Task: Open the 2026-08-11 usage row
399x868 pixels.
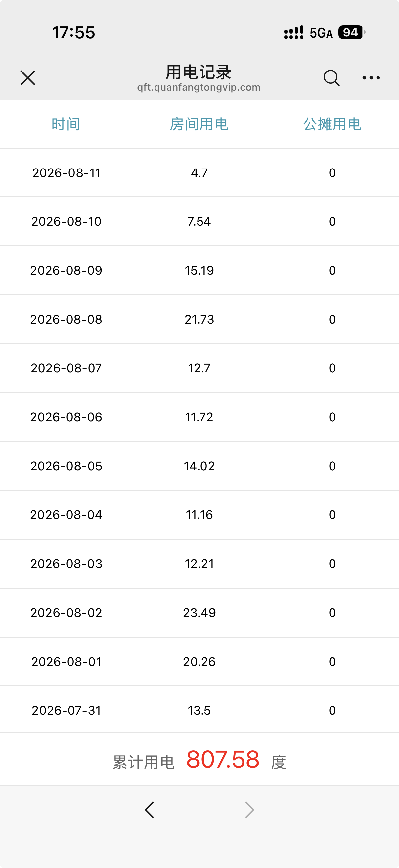Action: [x=199, y=173]
